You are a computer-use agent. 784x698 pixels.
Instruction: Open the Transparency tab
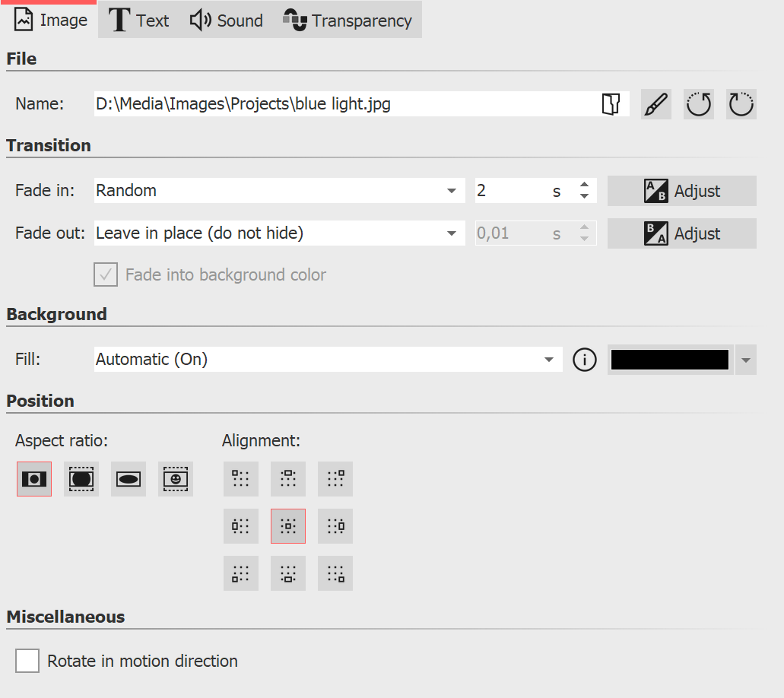click(x=348, y=21)
